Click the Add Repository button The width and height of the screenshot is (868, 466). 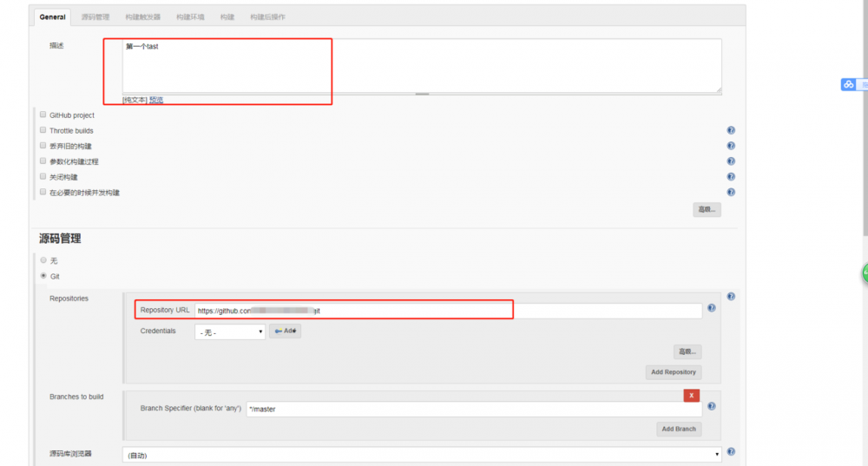pyautogui.click(x=674, y=372)
